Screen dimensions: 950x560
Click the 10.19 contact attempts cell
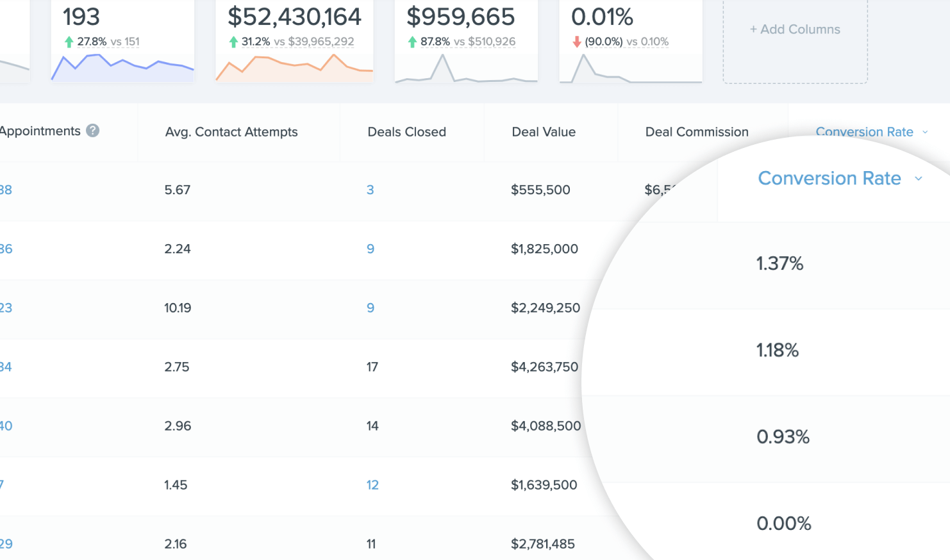178,308
